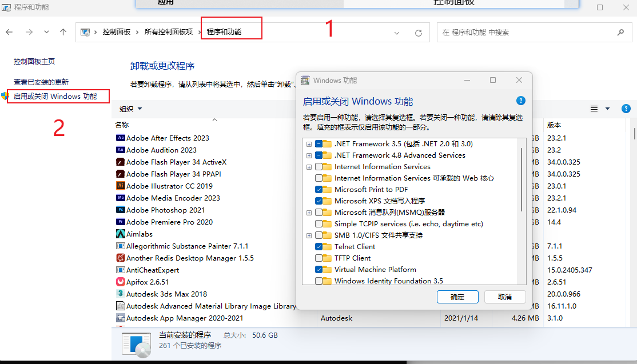
Task: Click the view layout icon in toolbar
Action: pyautogui.click(x=594, y=109)
